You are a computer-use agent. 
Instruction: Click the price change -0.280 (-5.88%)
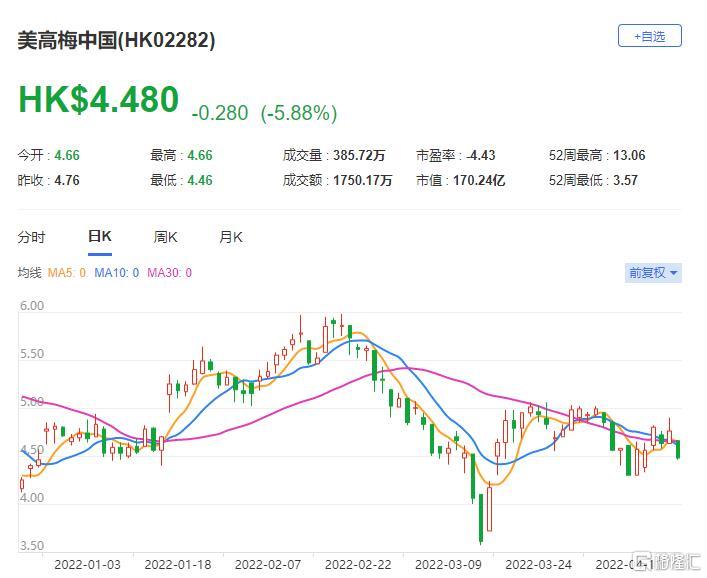[264, 113]
